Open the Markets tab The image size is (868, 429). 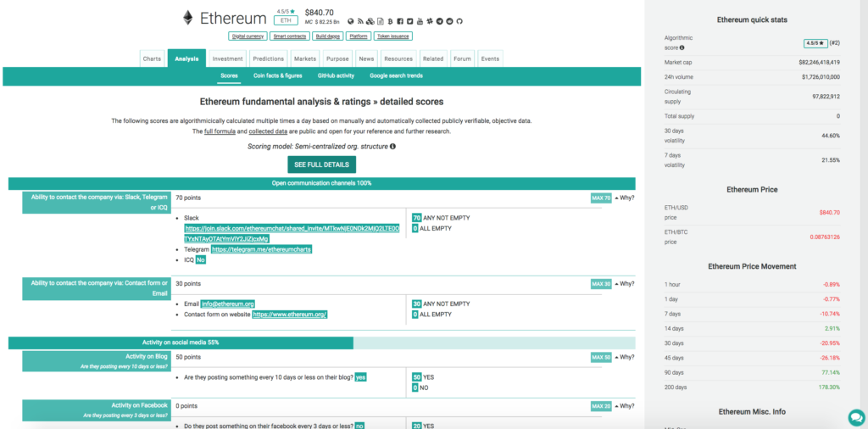click(305, 58)
